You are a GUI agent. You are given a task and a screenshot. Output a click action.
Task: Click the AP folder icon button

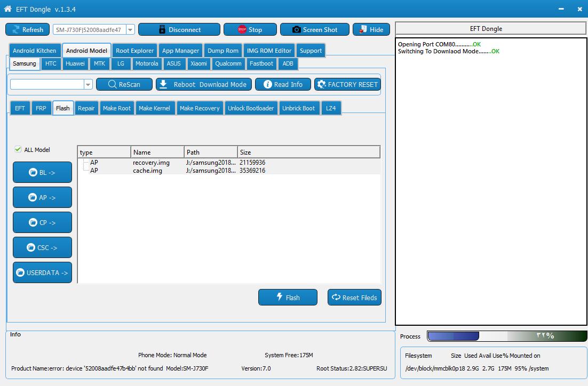point(33,197)
